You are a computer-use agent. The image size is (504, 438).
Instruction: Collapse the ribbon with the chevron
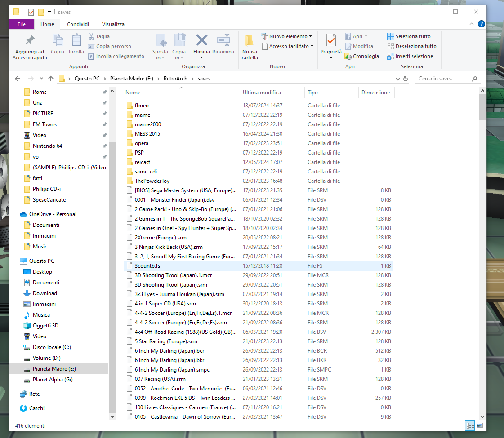pyautogui.click(x=472, y=24)
